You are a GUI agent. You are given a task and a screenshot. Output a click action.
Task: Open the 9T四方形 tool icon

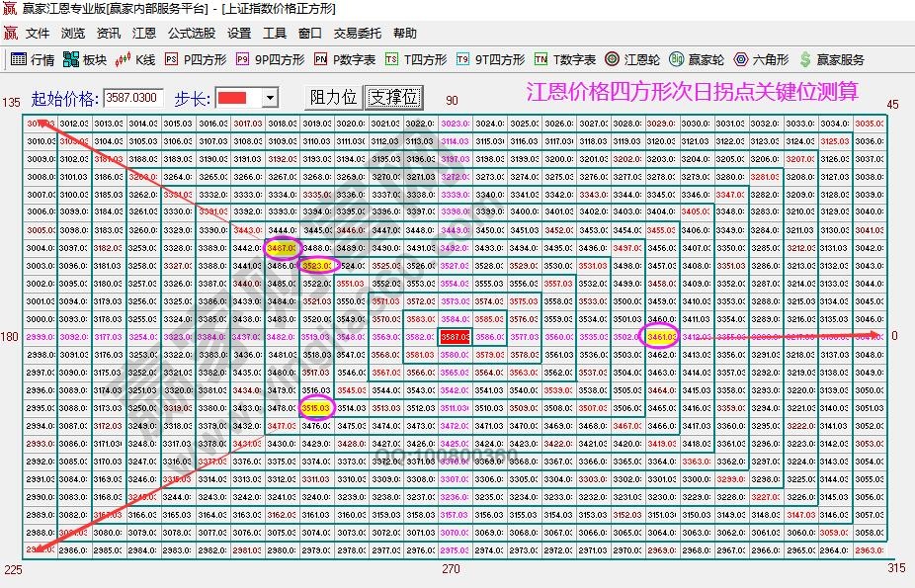(x=490, y=58)
